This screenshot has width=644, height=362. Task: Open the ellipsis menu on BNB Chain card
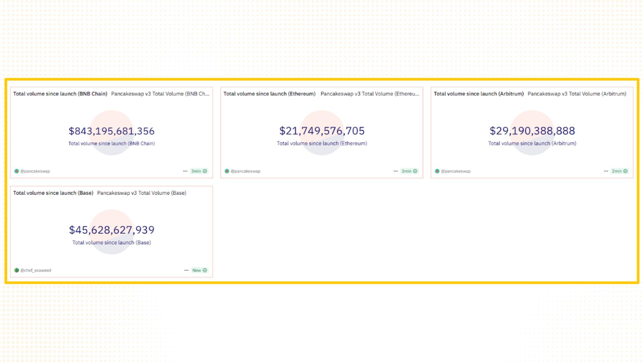pos(185,171)
